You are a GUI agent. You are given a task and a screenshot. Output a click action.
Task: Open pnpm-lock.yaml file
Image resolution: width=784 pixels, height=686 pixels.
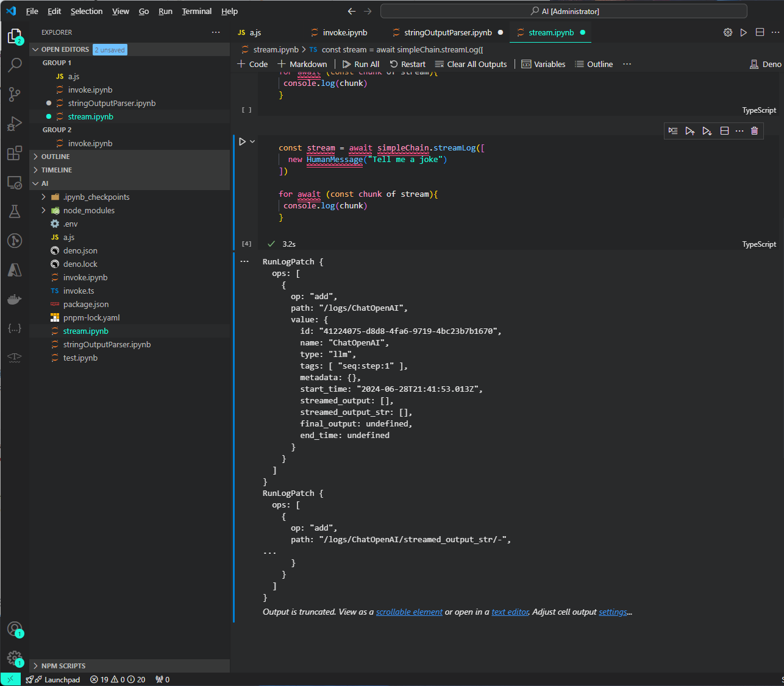[129, 317]
